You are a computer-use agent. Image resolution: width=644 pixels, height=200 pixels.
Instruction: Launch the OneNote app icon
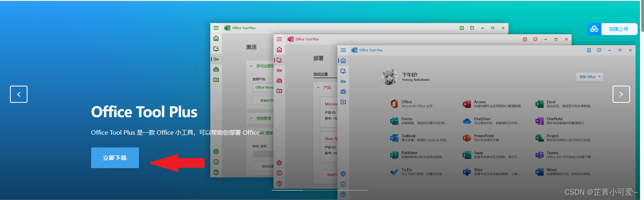539,121
